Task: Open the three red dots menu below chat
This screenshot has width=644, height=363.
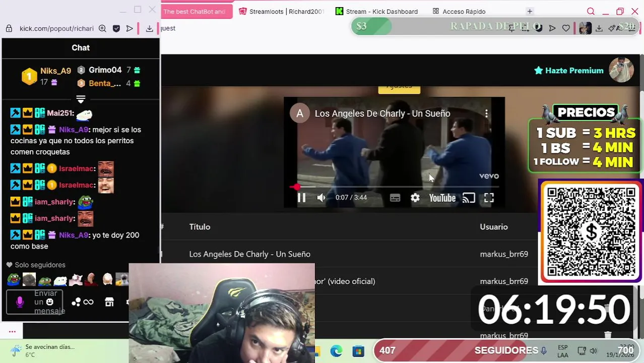Action: [12, 332]
